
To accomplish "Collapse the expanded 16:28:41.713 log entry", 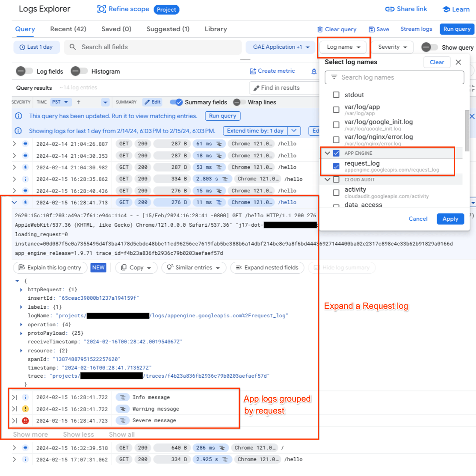I will click(14, 202).
